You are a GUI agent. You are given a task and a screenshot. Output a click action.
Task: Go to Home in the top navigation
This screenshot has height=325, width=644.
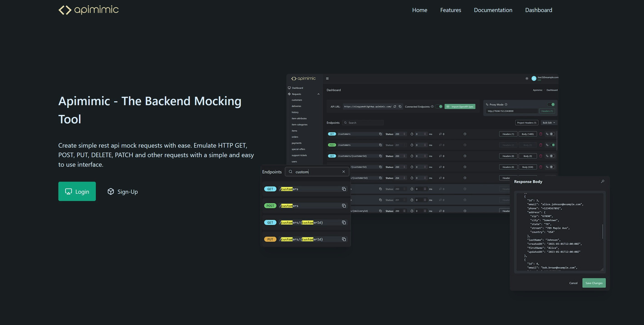point(420,10)
